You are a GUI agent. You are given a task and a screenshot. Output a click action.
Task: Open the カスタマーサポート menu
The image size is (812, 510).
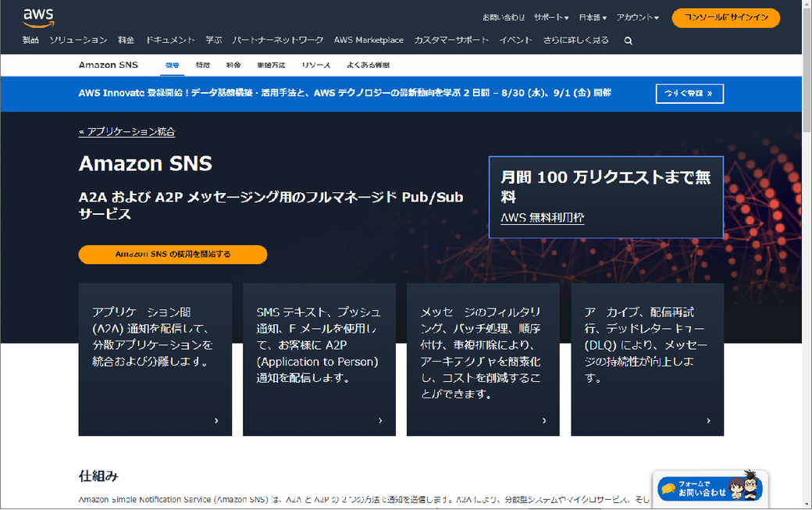451,40
